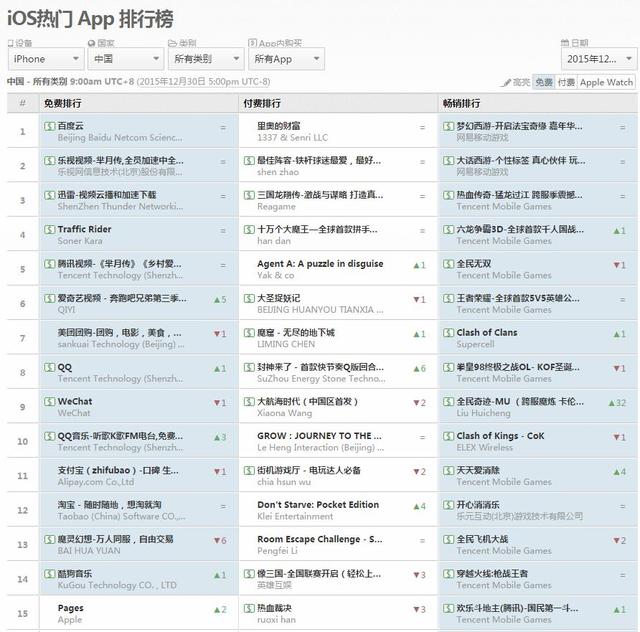Click the 高亮 highlight pencil icon
The height and width of the screenshot is (632, 640).
coord(506,83)
